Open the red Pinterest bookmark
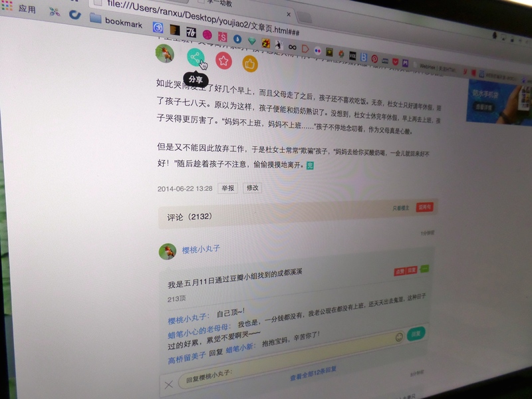The width and height of the screenshot is (532, 399). (x=374, y=59)
